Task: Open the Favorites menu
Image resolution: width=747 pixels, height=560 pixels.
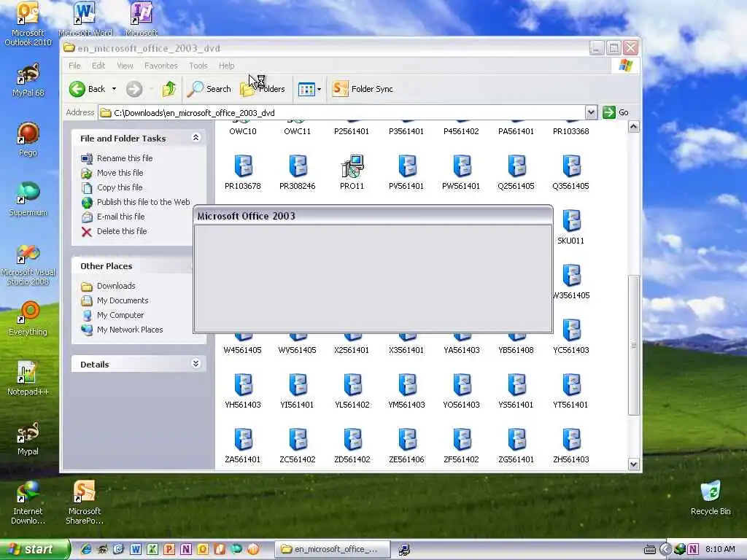Action: point(161,66)
